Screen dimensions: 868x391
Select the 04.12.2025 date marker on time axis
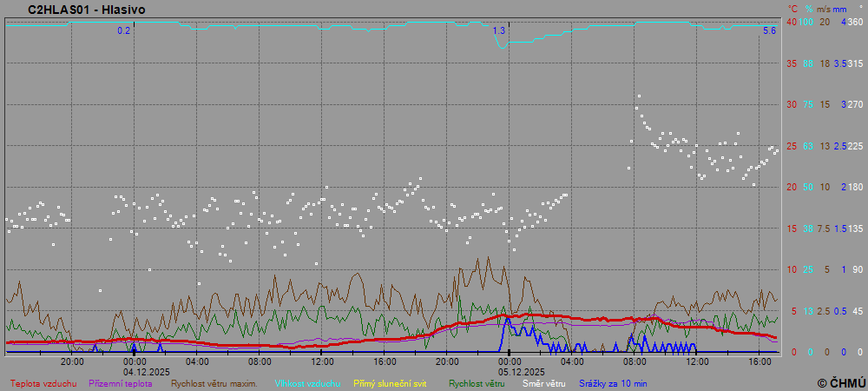pyautogui.click(x=134, y=371)
